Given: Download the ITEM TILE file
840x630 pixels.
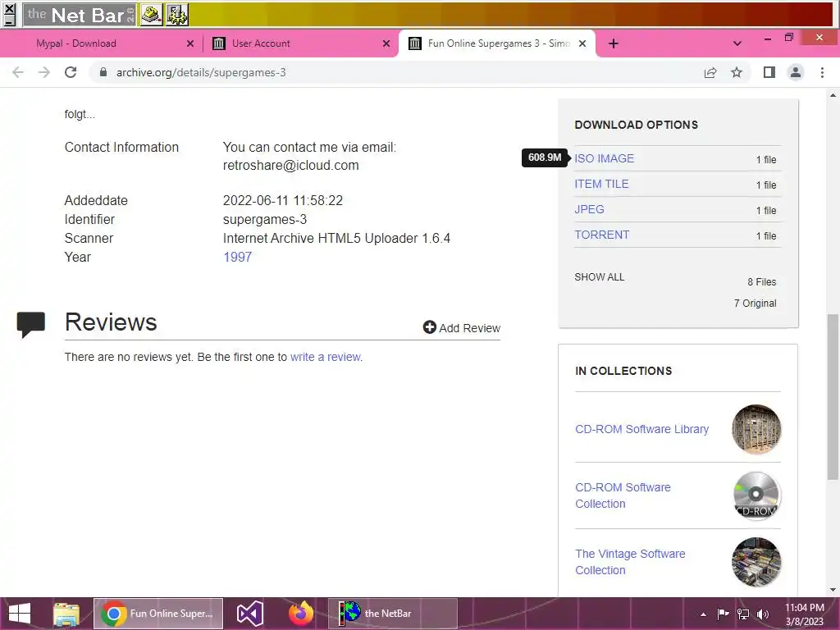Looking at the screenshot, I should 601,184.
